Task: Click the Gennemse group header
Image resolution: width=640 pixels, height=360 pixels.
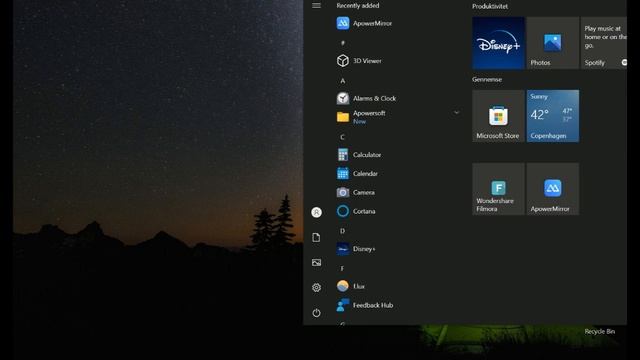Action: pyautogui.click(x=487, y=79)
